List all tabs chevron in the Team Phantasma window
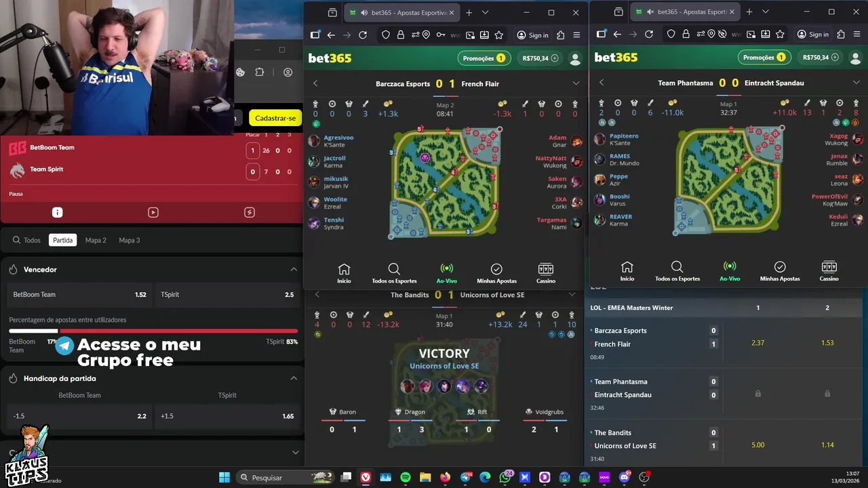Screen dimensions: 868x488 [x=766, y=12]
